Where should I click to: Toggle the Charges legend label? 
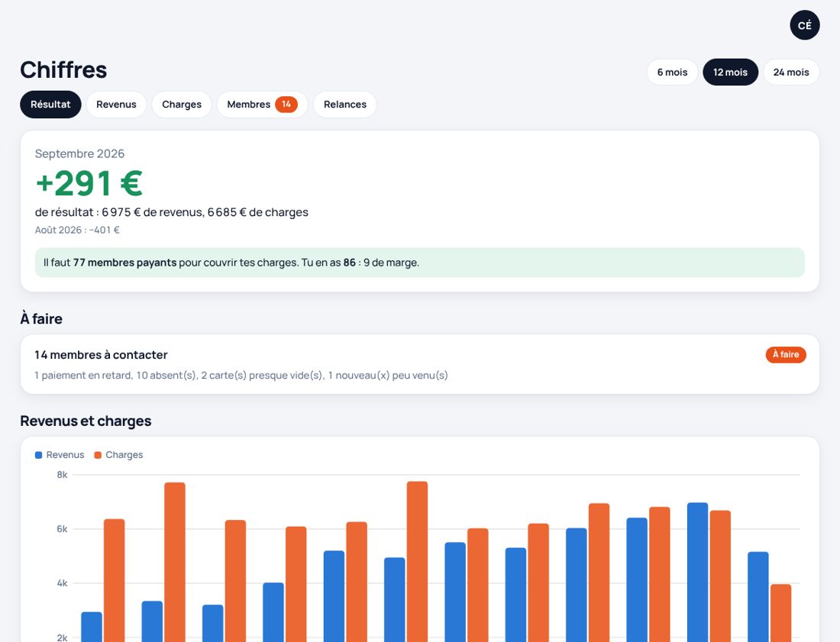124,455
